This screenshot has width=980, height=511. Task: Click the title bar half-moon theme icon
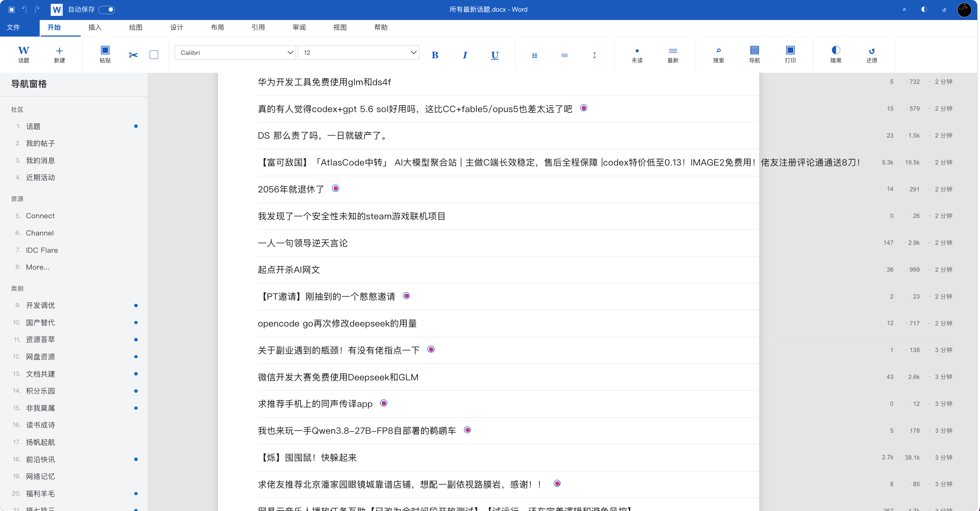[924, 10]
